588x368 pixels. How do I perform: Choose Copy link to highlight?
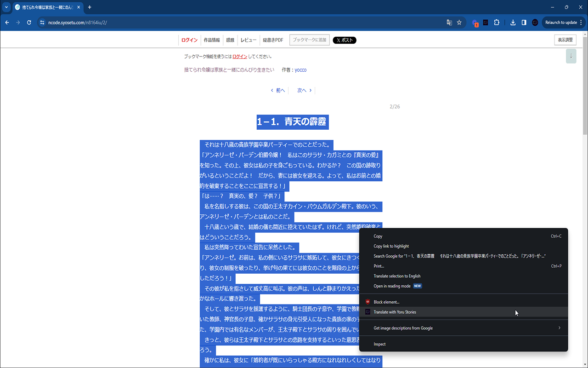point(464,246)
